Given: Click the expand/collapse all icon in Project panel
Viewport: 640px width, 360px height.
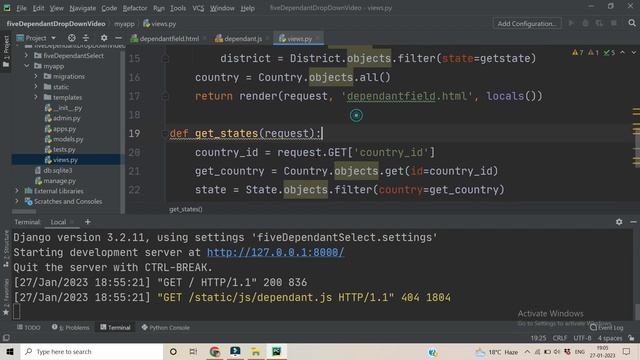Looking at the screenshot, I should [x=86, y=38].
